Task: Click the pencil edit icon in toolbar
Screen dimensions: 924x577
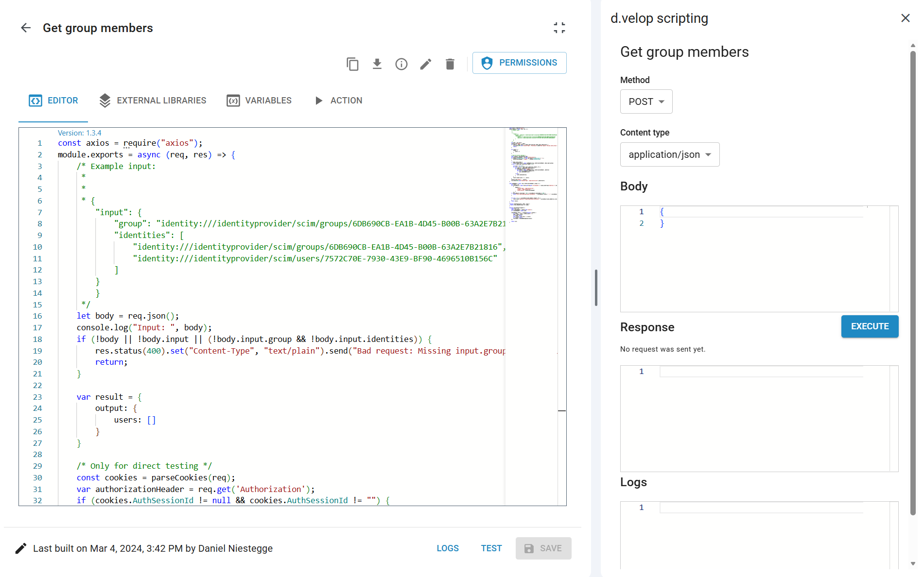Action: [425, 64]
